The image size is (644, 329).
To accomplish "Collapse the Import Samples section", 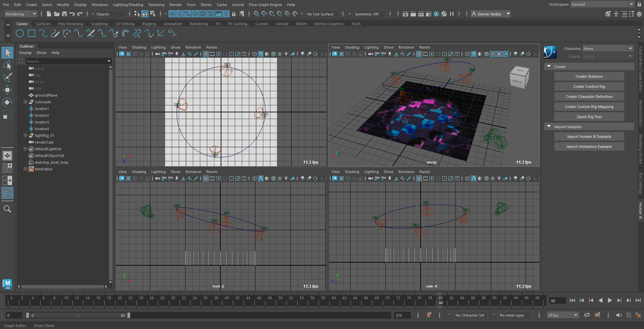I will point(549,126).
